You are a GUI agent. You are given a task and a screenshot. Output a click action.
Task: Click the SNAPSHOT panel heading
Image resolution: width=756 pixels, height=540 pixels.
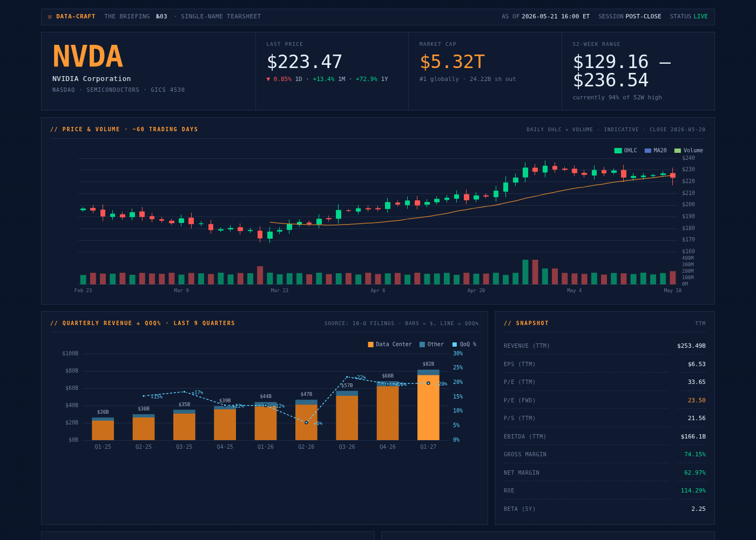pyautogui.click(x=526, y=323)
